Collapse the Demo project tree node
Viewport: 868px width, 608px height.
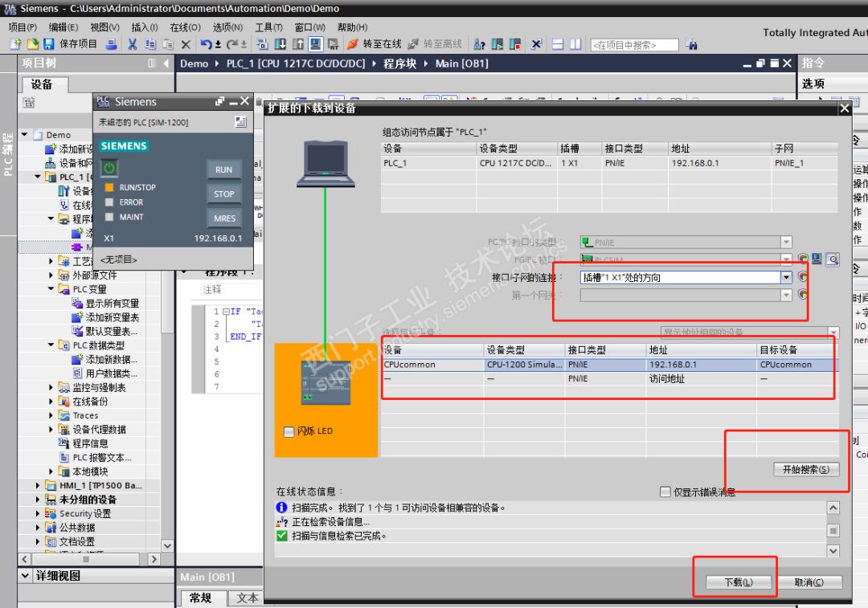point(24,134)
